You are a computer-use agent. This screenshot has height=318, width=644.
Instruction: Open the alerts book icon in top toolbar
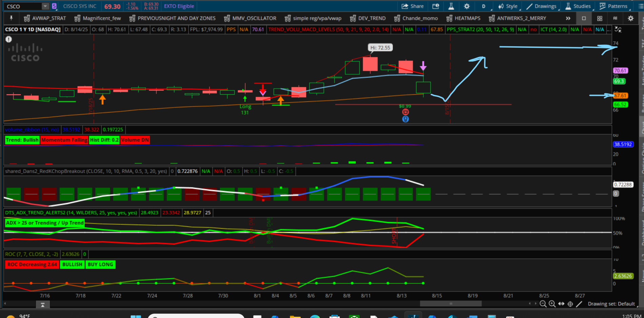pos(436,6)
